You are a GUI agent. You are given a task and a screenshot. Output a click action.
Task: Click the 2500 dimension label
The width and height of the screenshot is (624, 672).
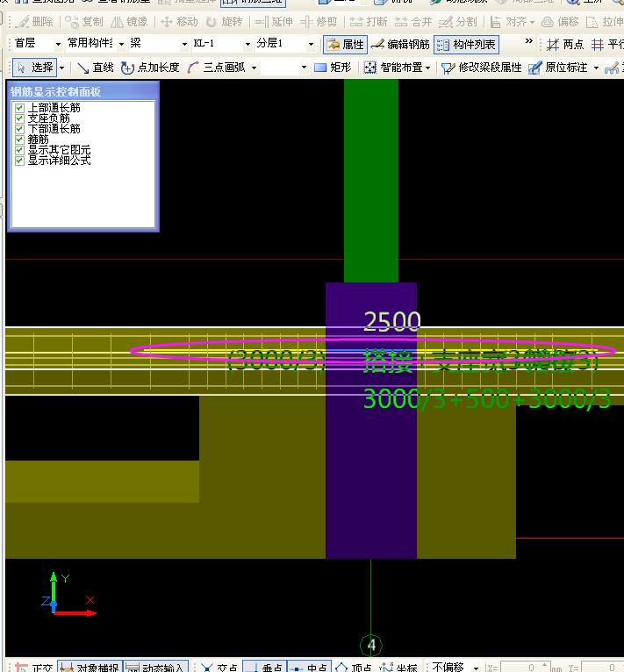pyautogui.click(x=392, y=321)
